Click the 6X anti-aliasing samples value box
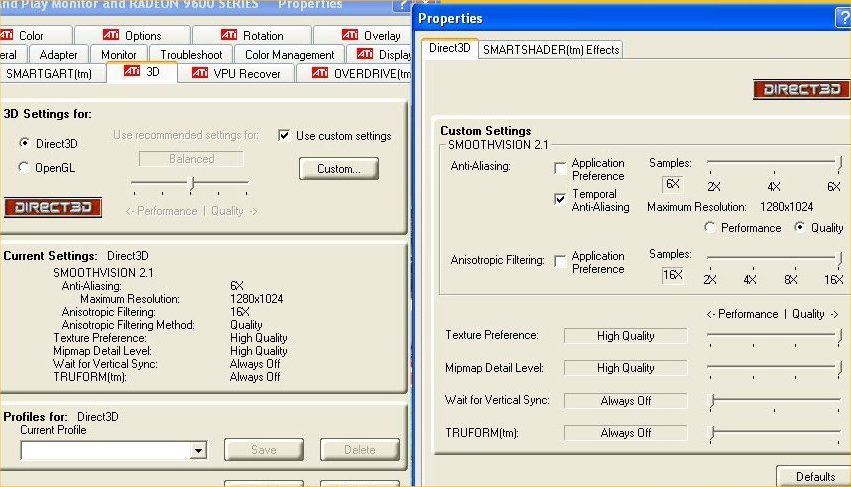851x487 pixels. tap(672, 184)
